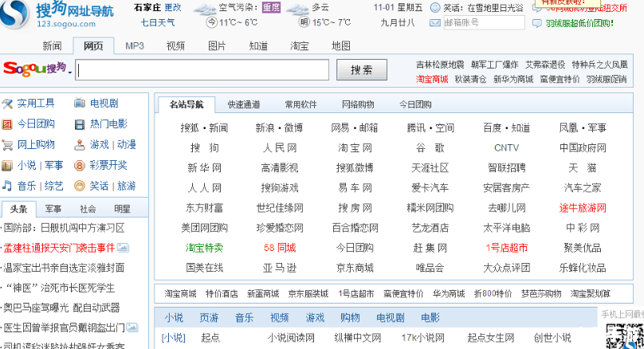
Task: Open the 国防部：日舰机闯中方演习区 headline
Action: pos(64,228)
